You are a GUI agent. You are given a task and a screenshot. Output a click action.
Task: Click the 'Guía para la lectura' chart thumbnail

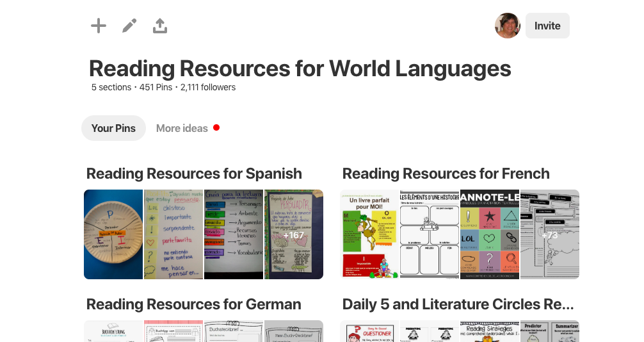(233, 234)
